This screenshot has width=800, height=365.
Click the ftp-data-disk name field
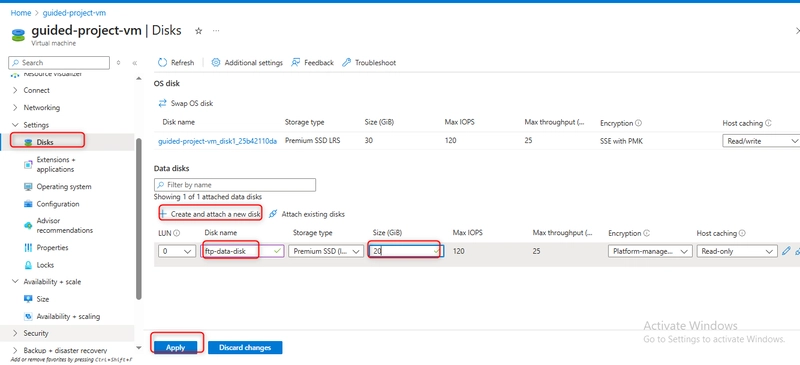[243, 251]
